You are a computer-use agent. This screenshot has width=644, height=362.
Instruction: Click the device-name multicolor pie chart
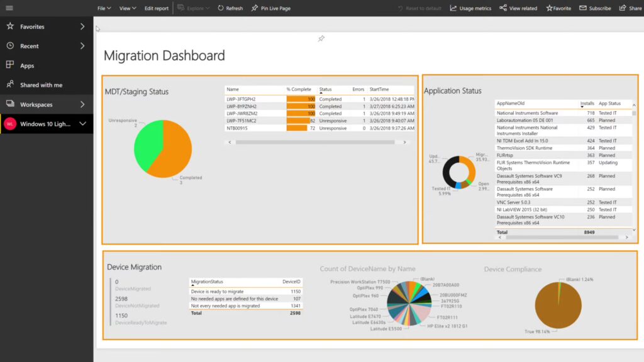click(x=409, y=304)
